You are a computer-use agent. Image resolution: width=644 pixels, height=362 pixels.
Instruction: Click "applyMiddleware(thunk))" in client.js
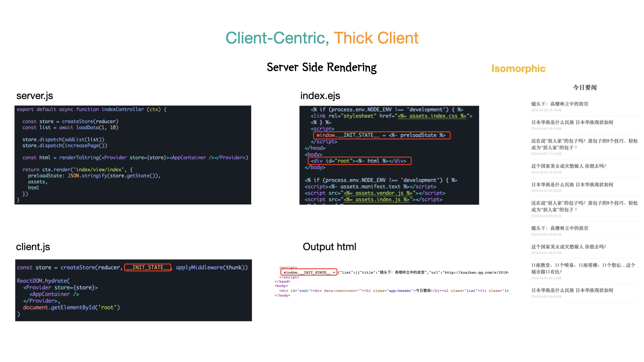(x=212, y=267)
